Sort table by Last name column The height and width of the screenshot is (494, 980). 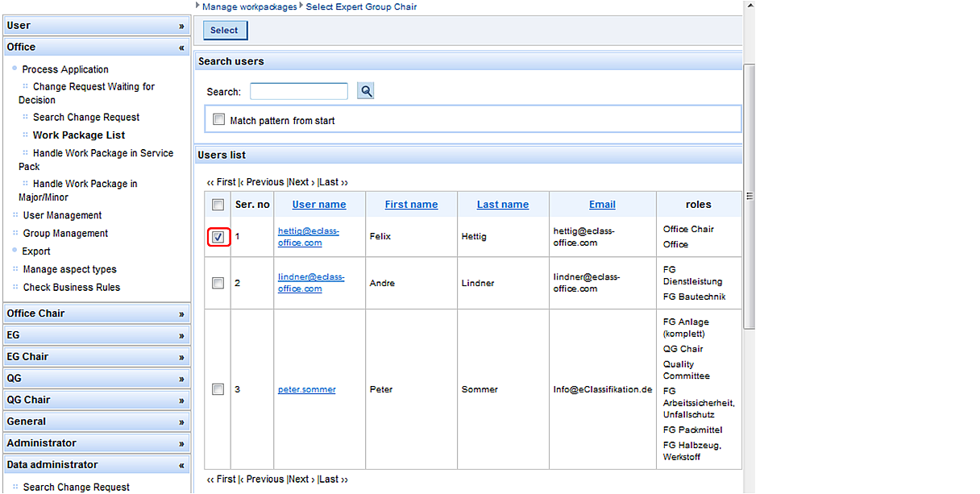click(x=502, y=205)
